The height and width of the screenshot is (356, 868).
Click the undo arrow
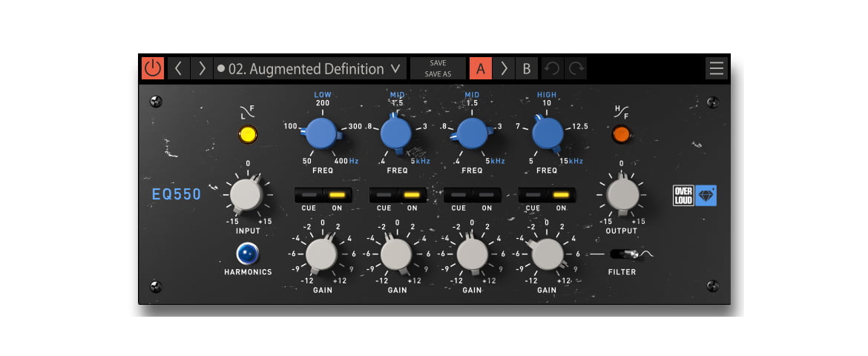553,69
